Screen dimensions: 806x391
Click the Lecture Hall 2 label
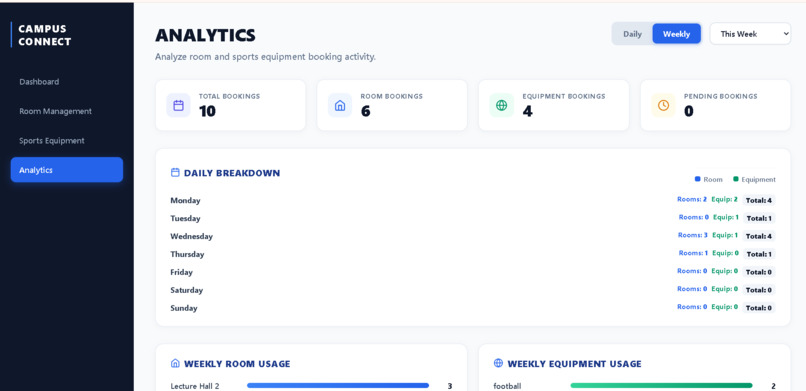click(195, 386)
